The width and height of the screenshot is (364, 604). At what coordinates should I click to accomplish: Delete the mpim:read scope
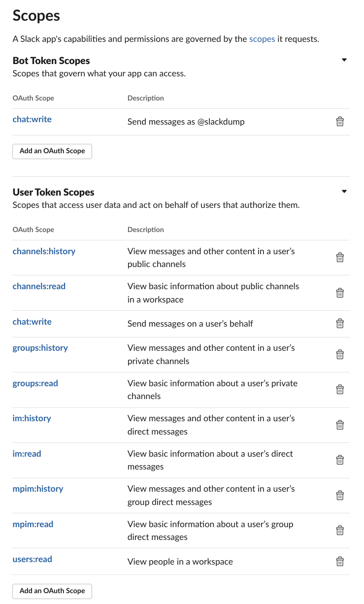point(340,531)
